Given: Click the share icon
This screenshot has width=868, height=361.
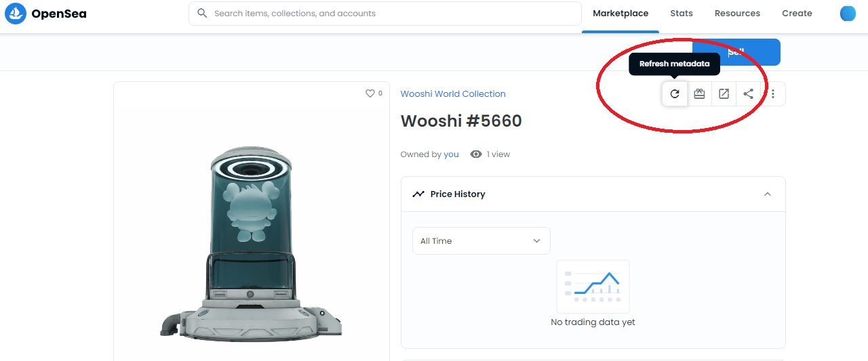Looking at the screenshot, I should 748,94.
